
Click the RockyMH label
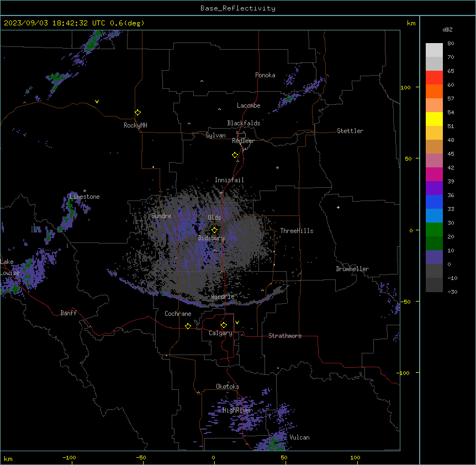point(135,125)
